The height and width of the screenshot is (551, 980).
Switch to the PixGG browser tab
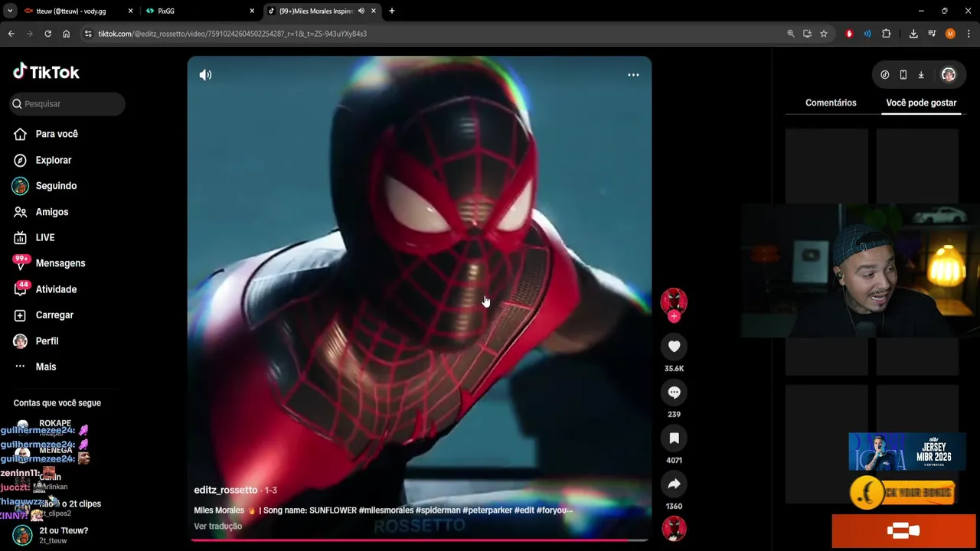click(x=201, y=11)
